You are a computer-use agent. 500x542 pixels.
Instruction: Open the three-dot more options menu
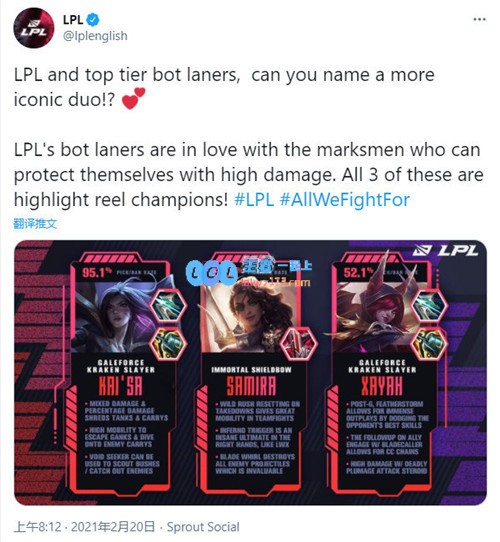coord(480,19)
